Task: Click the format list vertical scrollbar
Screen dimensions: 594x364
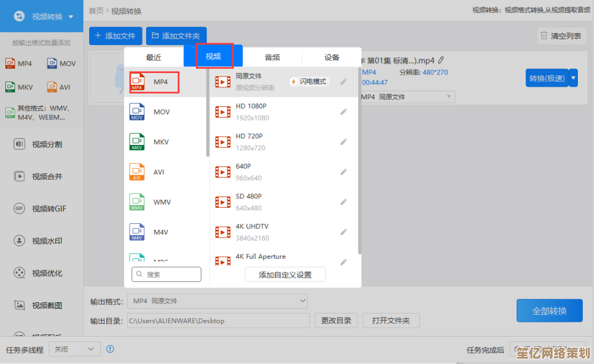Action: [207, 113]
